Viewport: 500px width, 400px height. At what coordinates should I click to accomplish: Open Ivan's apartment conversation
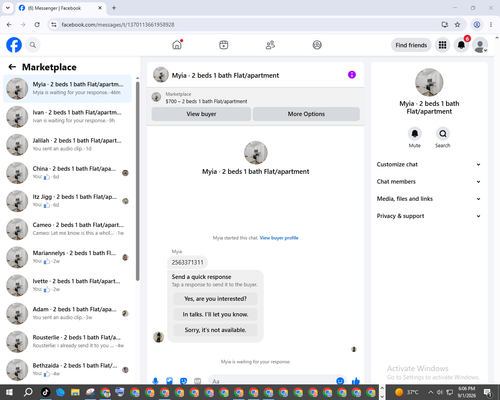[67, 117]
